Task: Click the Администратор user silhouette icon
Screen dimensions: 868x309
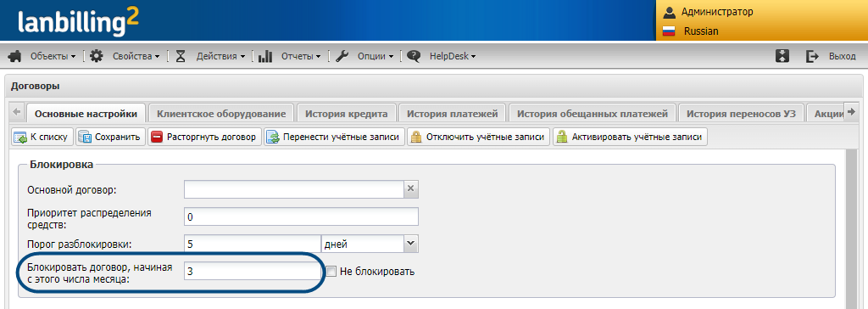Action: pos(670,12)
